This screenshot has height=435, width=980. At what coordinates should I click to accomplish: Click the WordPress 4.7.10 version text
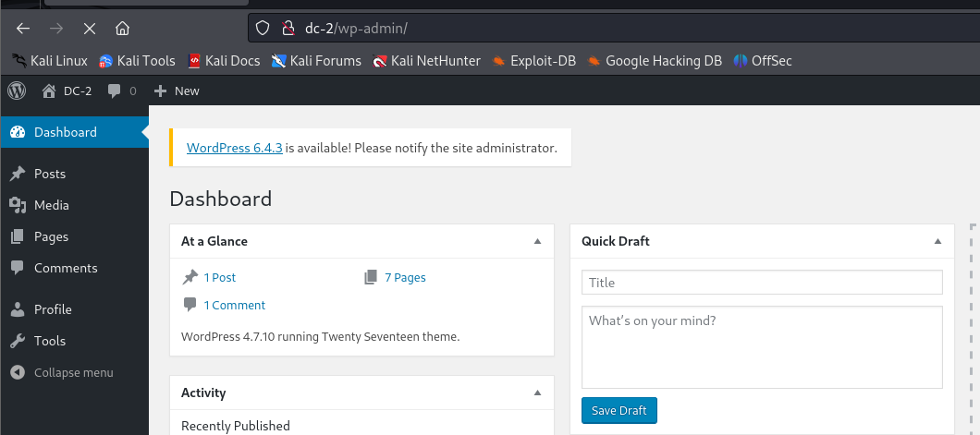click(320, 337)
